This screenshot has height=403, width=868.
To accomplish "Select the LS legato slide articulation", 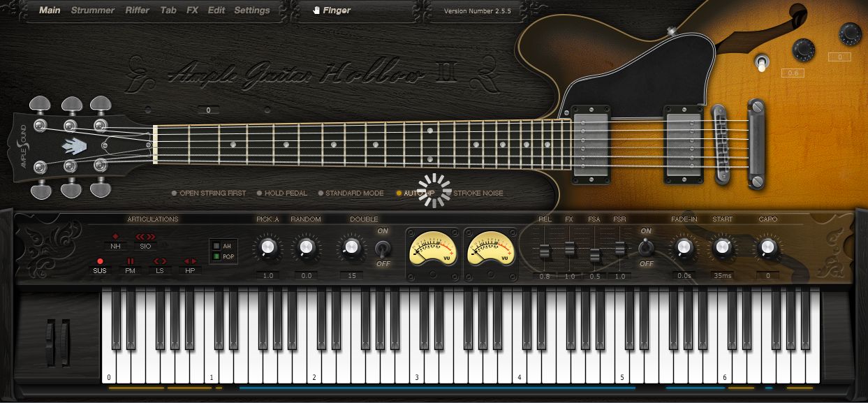I will pyautogui.click(x=160, y=266).
